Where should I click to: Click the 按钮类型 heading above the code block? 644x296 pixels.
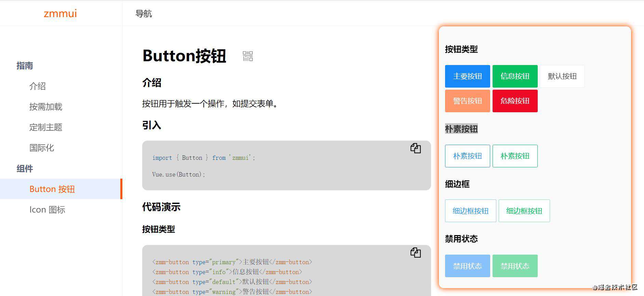point(159,229)
